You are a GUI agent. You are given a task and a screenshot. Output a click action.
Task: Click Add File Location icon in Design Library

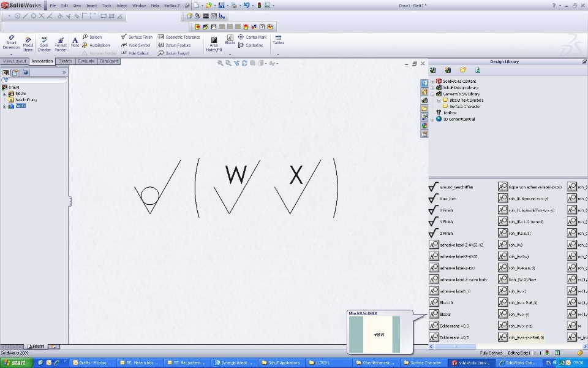(x=448, y=70)
